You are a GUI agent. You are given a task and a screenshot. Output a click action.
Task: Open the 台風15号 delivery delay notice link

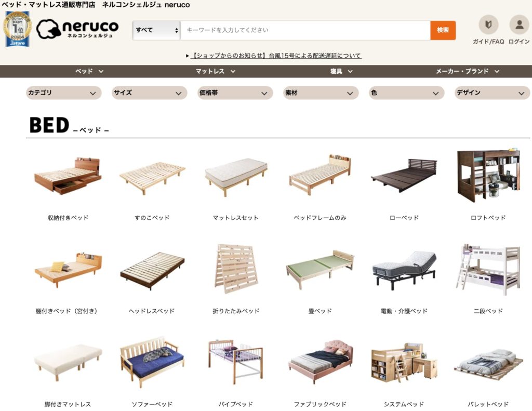pos(275,56)
